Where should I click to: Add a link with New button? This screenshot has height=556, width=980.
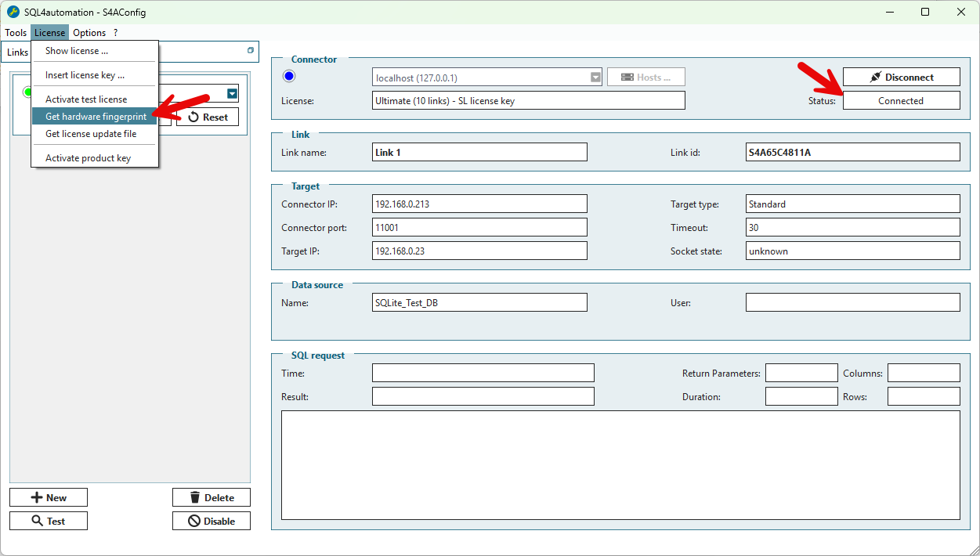49,497
